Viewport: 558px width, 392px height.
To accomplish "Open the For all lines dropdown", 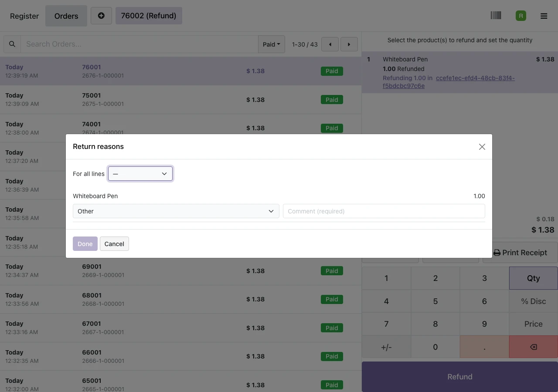I will 140,174.
